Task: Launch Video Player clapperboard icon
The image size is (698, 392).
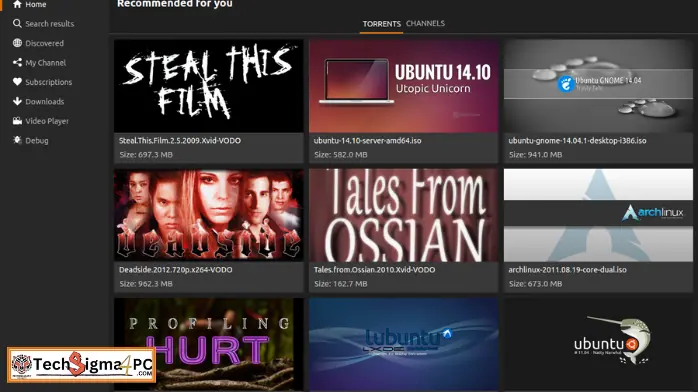Action: [17, 121]
